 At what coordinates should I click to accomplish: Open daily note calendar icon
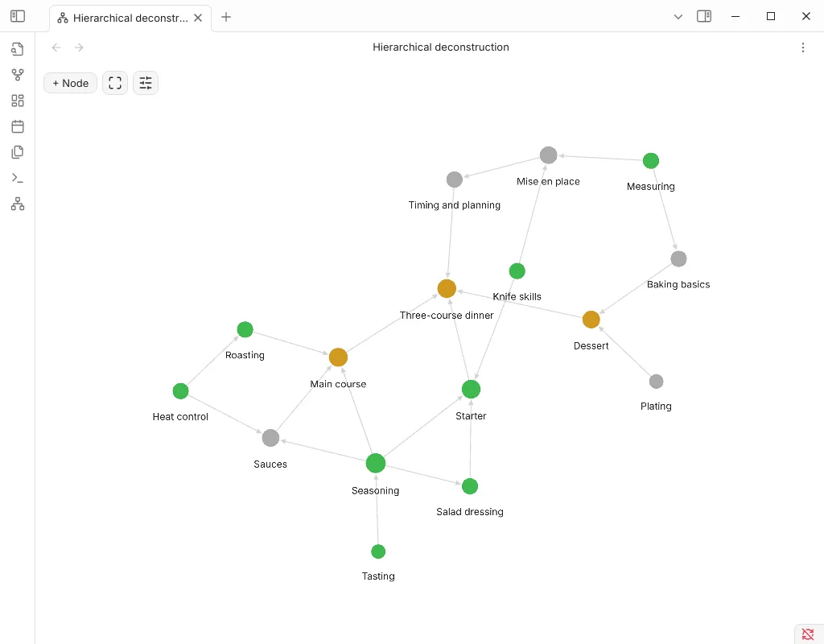(x=18, y=126)
